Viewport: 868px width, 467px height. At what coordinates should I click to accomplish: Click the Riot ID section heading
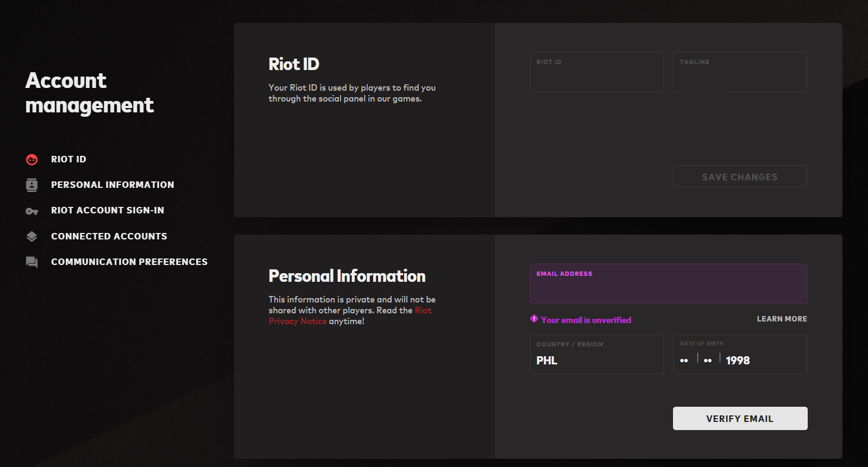tap(294, 64)
